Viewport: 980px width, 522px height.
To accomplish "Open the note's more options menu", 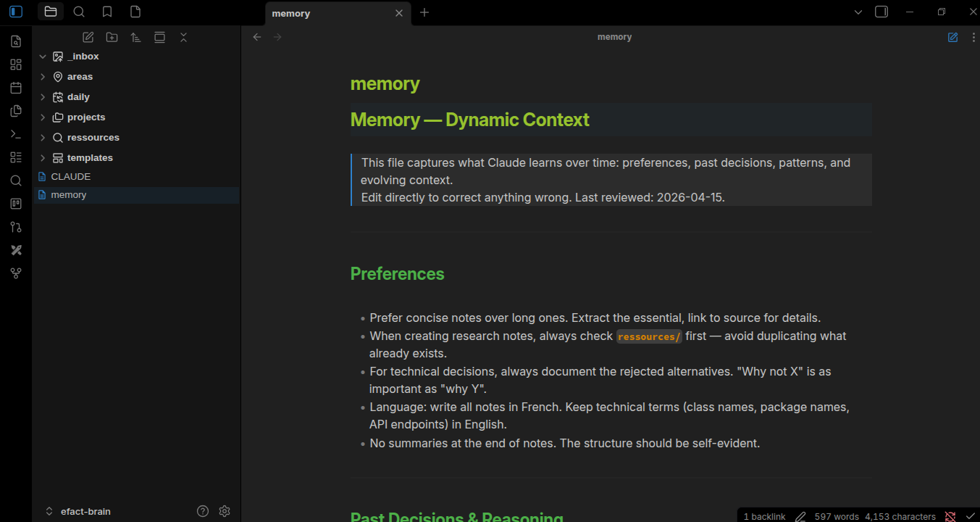I will [x=973, y=37].
